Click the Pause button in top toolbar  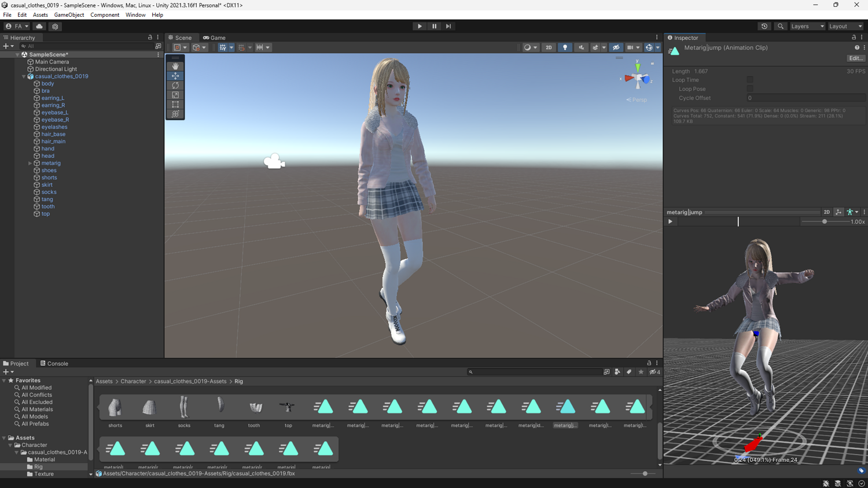coord(434,26)
